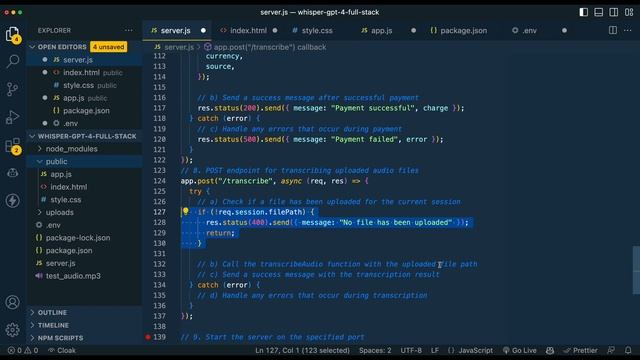This screenshot has width=640, height=360.
Task: Click the Go Live status button
Action: coord(520,350)
